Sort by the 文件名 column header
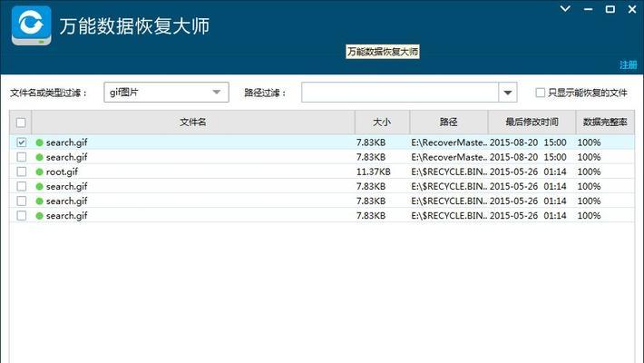 click(x=193, y=123)
